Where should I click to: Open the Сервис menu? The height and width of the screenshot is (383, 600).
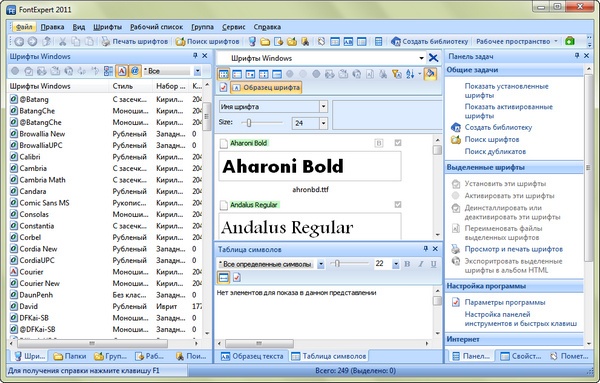click(233, 27)
